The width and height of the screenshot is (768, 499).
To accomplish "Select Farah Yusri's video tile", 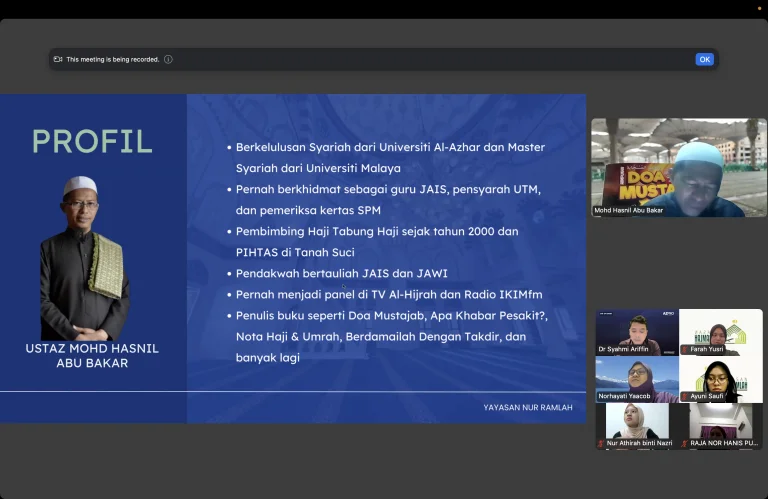I will point(720,330).
